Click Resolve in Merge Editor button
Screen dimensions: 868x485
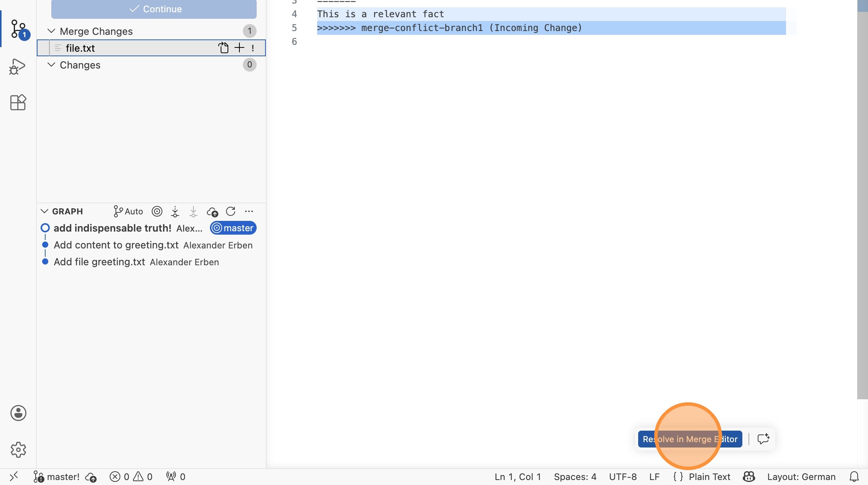[690, 439]
